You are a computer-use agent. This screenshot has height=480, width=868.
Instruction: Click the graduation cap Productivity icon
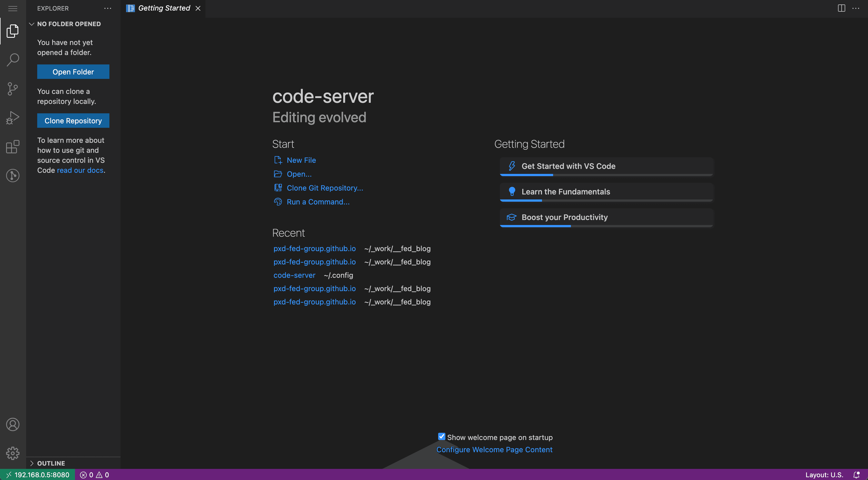pos(512,217)
